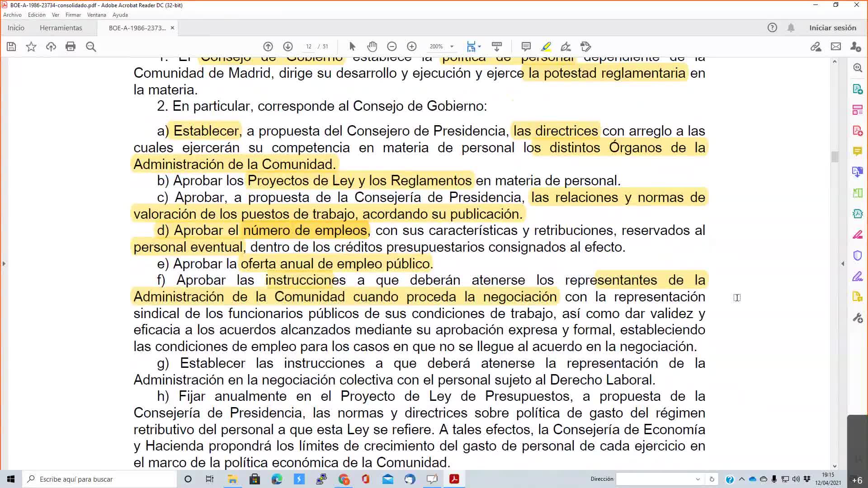
Task: Select the BOE-A-1986-2373 document tab
Action: [x=137, y=28]
